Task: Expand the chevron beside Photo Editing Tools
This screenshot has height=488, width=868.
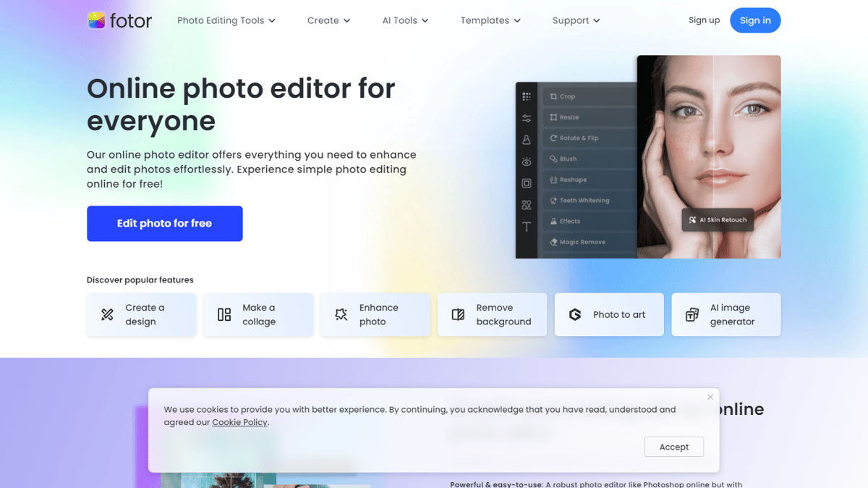Action: click(x=272, y=21)
